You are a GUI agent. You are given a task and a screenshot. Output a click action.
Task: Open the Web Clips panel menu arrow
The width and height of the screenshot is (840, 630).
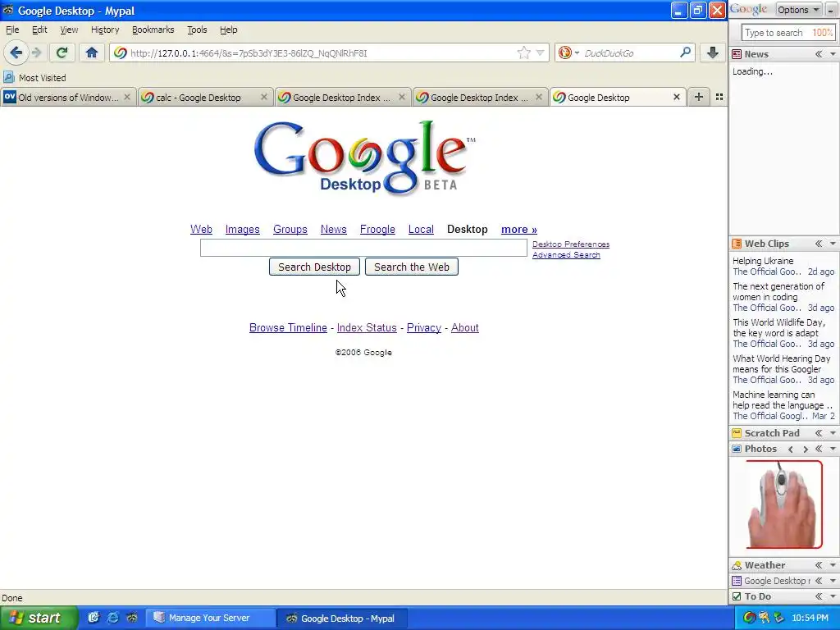(x=833, y=244)
